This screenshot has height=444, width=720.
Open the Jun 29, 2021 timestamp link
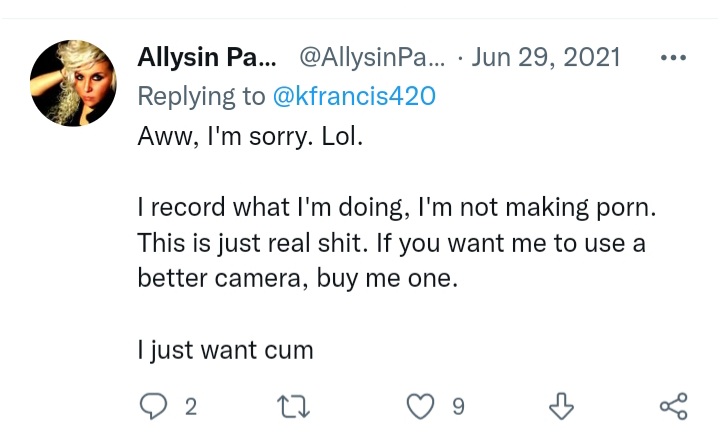pos(546,58)
